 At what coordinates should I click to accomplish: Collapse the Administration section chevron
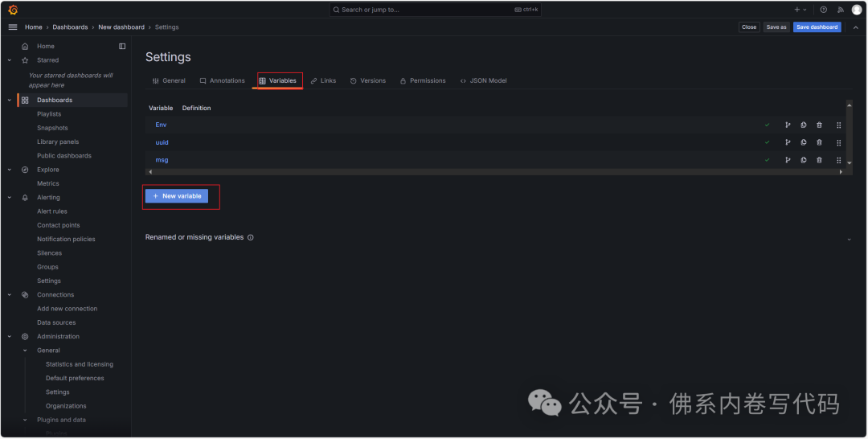pos(10,337)
